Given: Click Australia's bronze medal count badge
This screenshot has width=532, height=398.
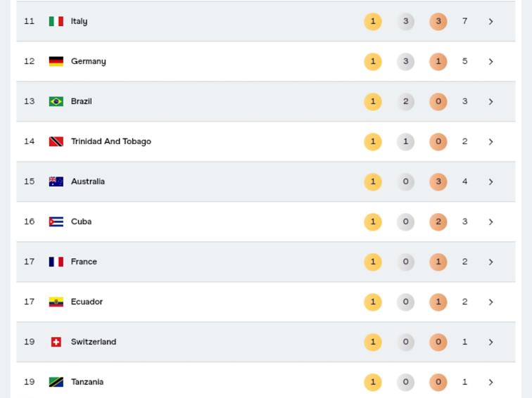Looking at the screenshot, I should point(438,181).
